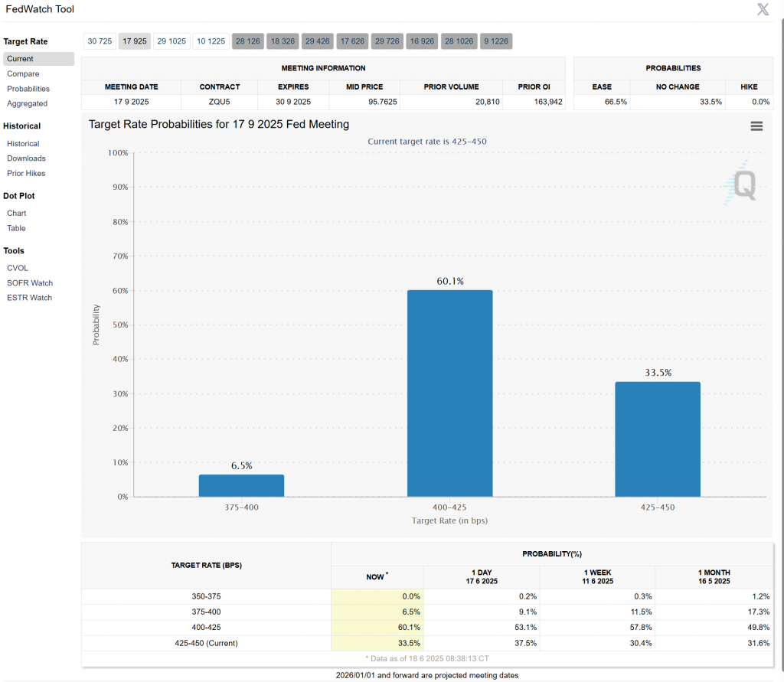Open the ESTR Watch tool
Image resolution: width=784 pixels, height=682 pixels.
pyautogui.click(x=29, y=298)
